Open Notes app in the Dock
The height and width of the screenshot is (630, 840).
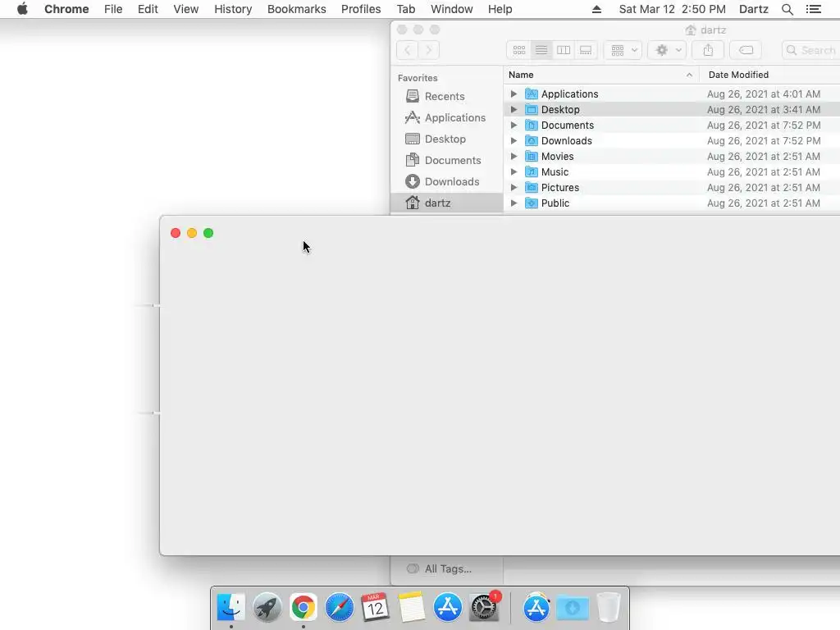pos(412,608)
